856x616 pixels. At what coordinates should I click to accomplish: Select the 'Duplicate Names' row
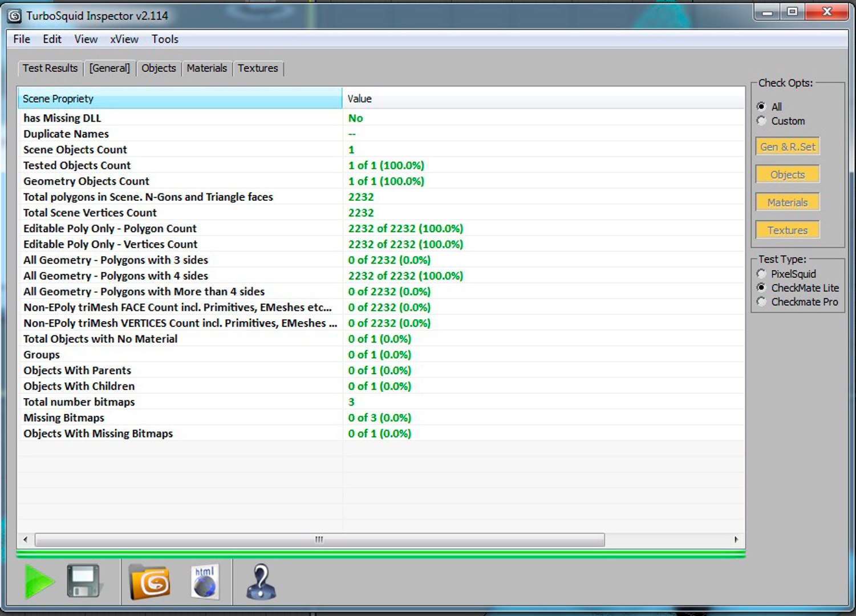point(381,134)
